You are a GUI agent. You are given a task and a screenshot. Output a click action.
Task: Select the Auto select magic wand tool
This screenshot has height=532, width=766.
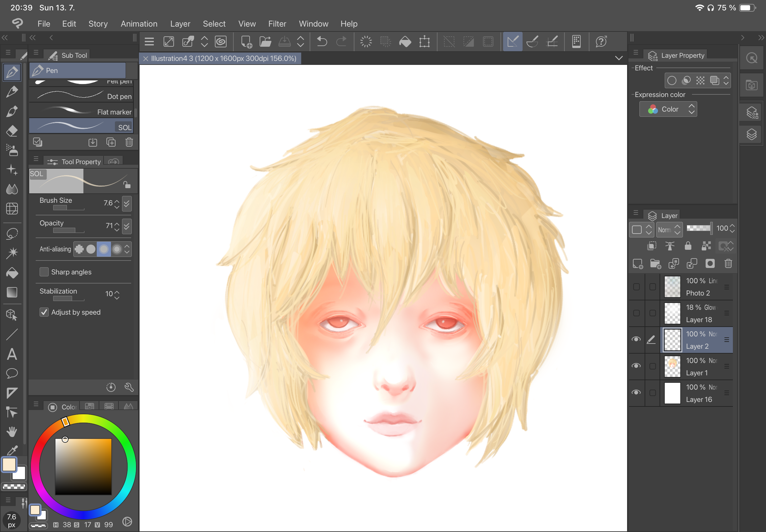click(x=12, y=253)
